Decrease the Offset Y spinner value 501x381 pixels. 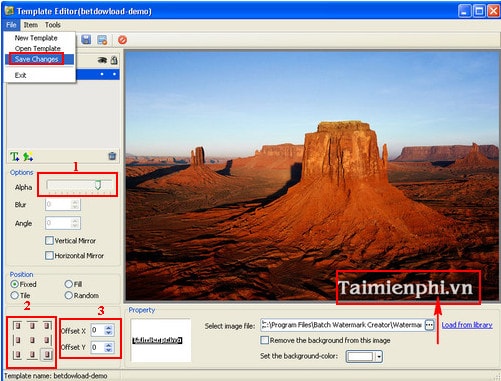pos(108,350)
